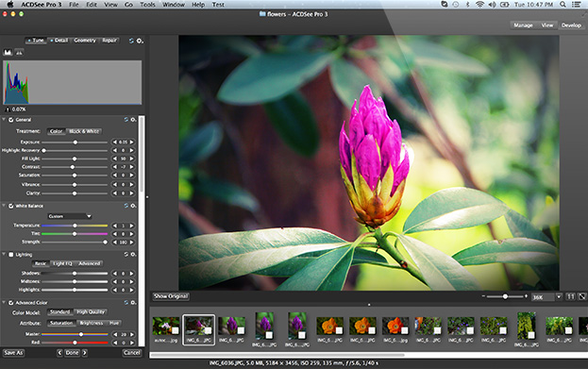Open the Tools menu

point(147,5)
